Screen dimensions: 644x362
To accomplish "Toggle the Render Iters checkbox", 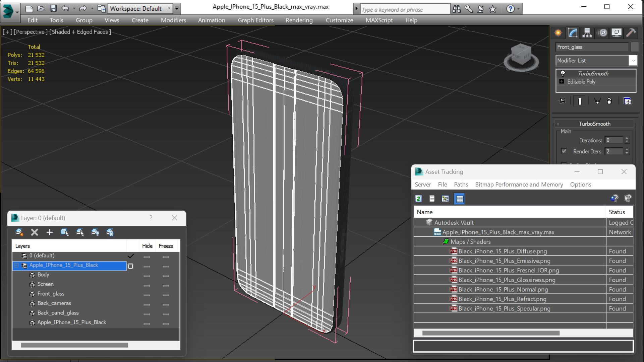I will [564, 151].
